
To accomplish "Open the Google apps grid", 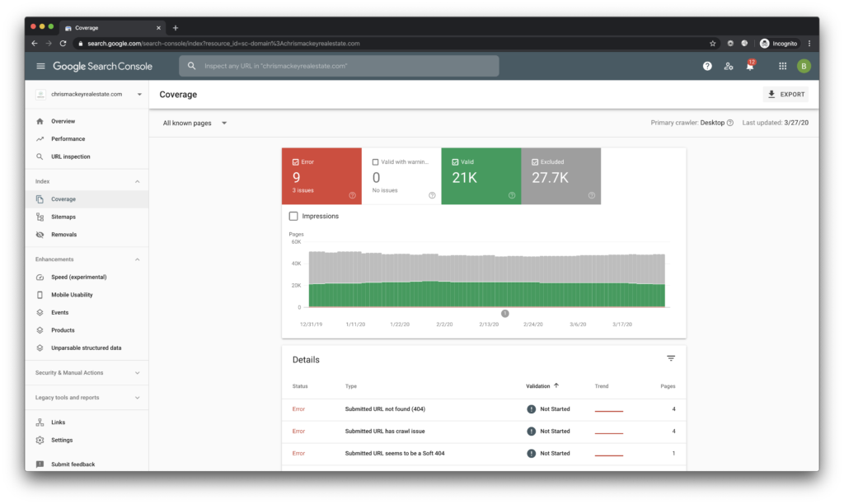I will click(783, 66).
